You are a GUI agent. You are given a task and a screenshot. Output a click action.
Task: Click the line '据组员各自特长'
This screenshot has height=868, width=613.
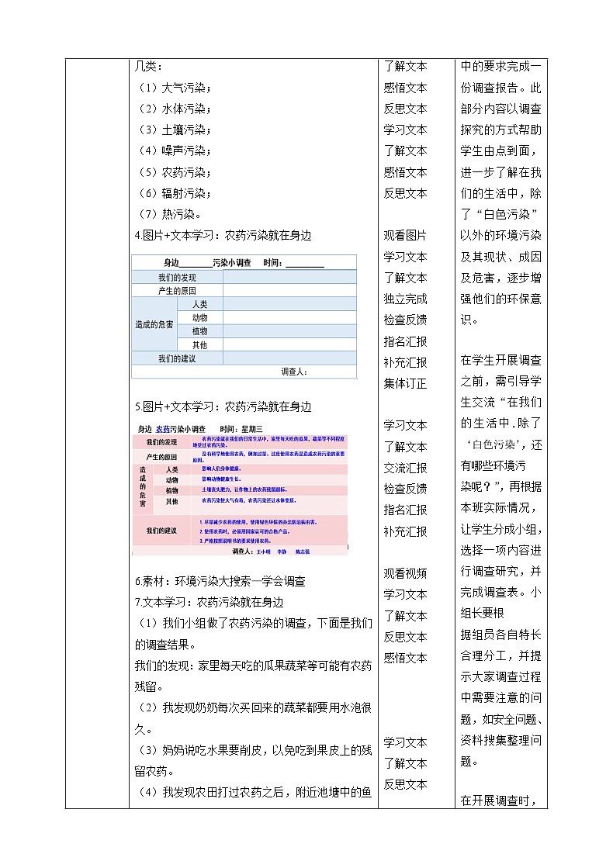pyautogui.click(x=501, y=635)
